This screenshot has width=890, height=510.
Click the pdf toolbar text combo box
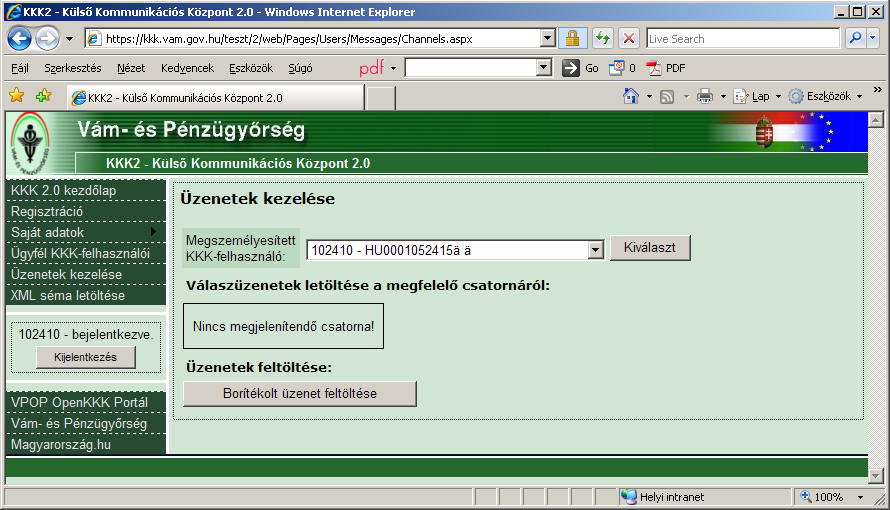471,68
